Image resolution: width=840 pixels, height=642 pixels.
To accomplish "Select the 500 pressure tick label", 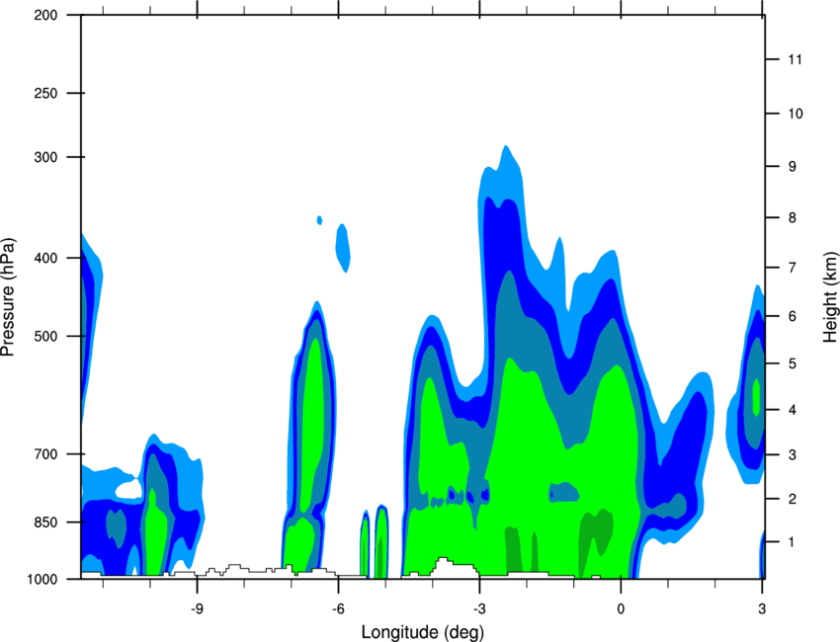I will 45,336.
